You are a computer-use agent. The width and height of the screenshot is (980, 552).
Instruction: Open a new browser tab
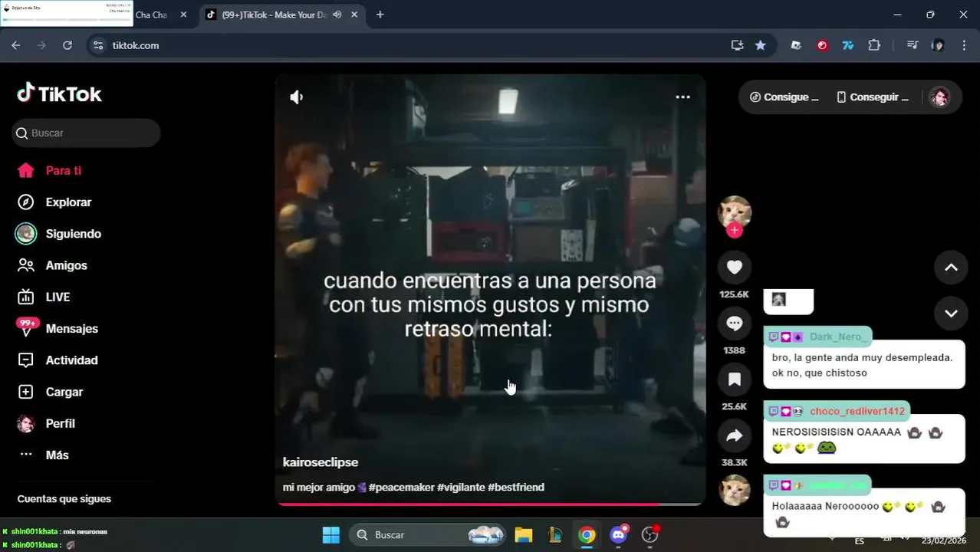[x=380, y=15]
